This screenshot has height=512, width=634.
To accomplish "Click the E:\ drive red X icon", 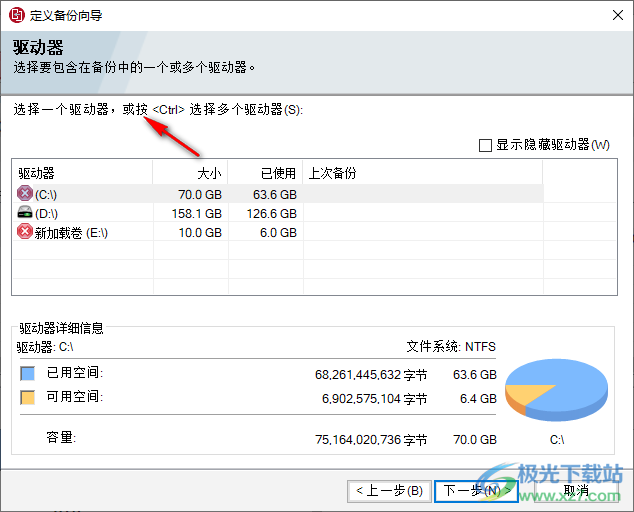I will 25,232.
